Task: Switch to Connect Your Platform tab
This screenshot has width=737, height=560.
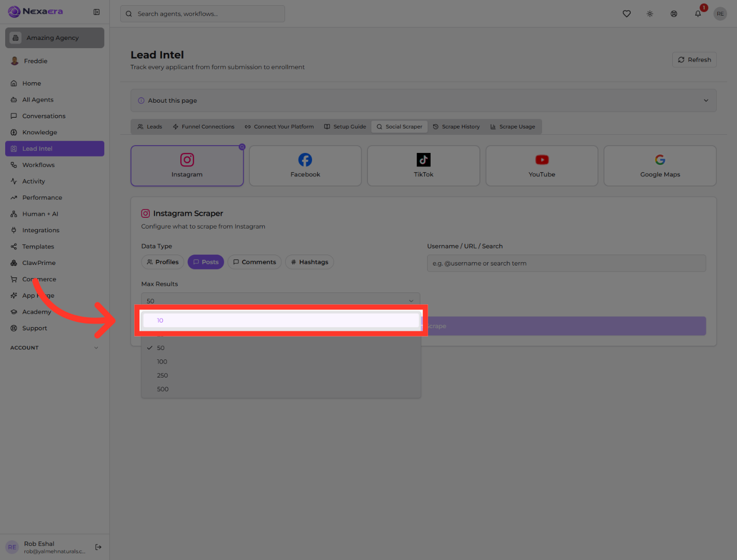Action: point(279,127)
